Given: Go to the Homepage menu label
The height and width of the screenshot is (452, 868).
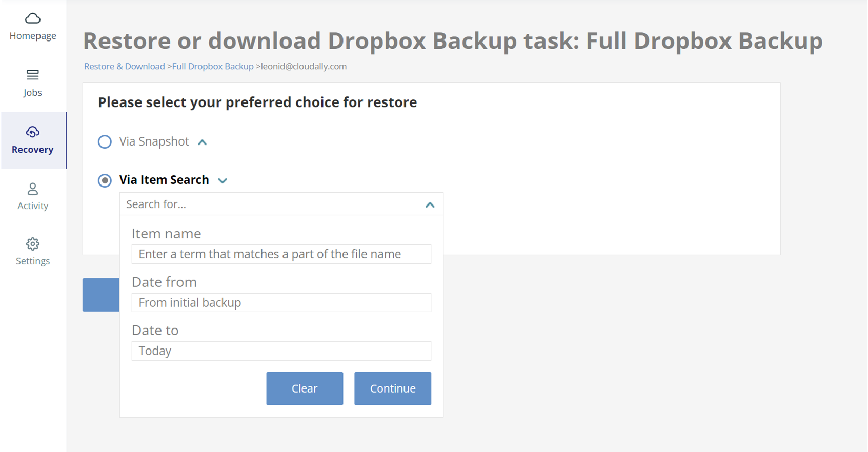Looking at the screenshot, I should point(33,36).
